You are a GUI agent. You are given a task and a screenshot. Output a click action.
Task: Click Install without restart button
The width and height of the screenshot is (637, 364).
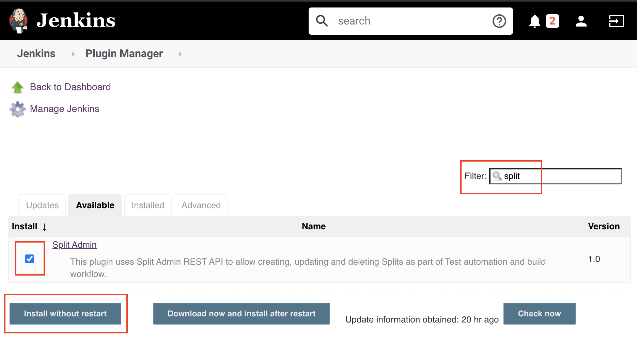point(65,314)
